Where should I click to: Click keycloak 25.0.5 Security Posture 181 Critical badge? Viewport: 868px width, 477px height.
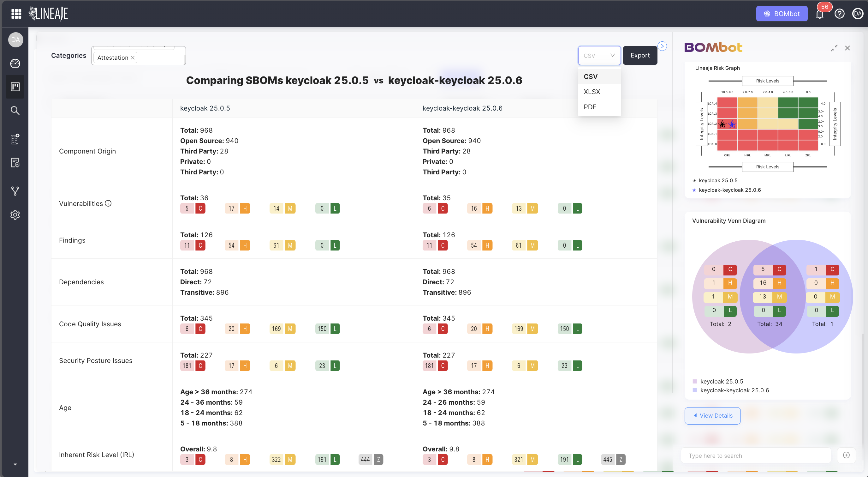pos(193,366)
